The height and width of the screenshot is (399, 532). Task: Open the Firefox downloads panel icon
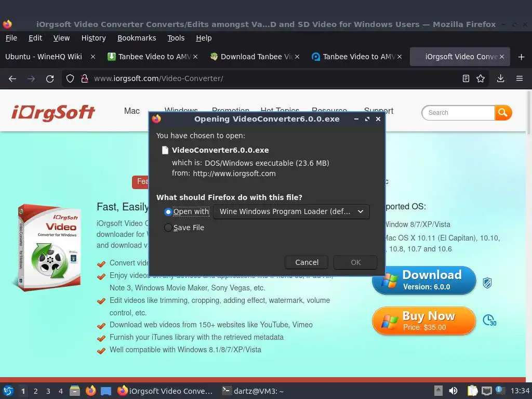500,79
